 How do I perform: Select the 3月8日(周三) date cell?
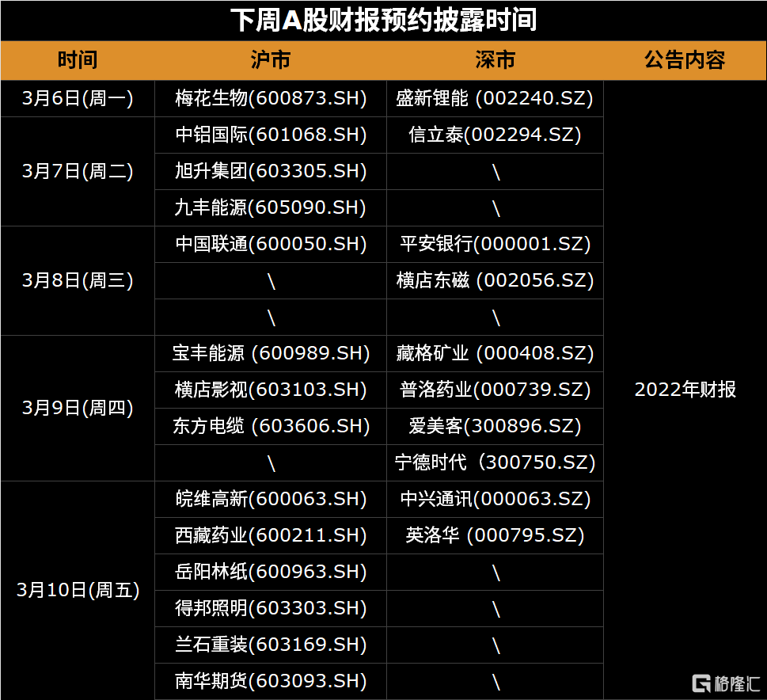coord(78,280)
